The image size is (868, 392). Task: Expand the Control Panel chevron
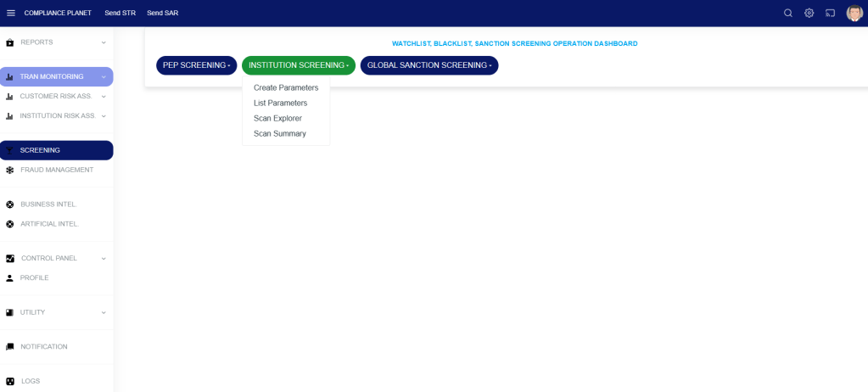[x=104, y=259]
